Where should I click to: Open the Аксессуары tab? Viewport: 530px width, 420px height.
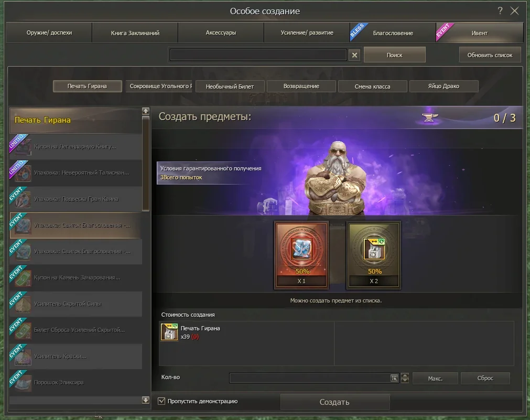coord(221,33)
